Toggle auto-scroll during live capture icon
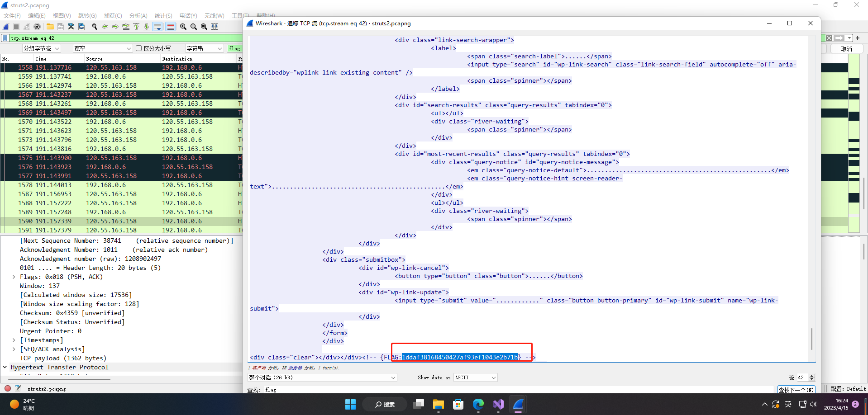 157,27
